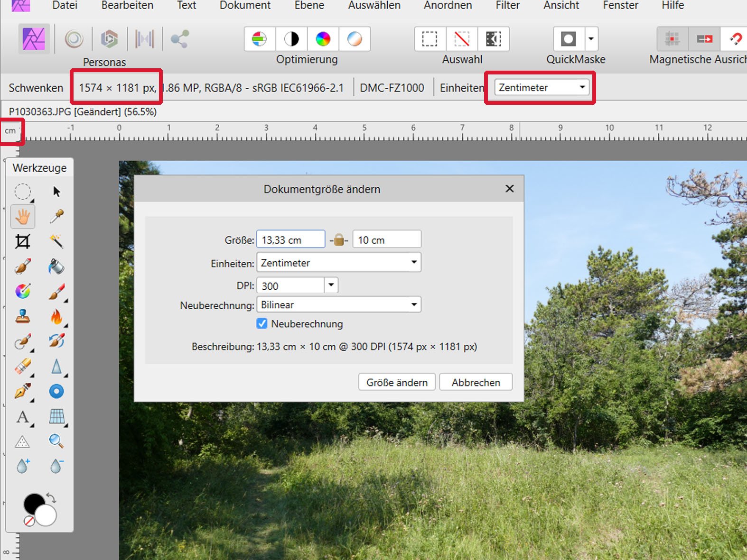The width and height of the screenshot is (747, 560).
Task: Apply Auto Colors optimization
Action: [323, 39]
